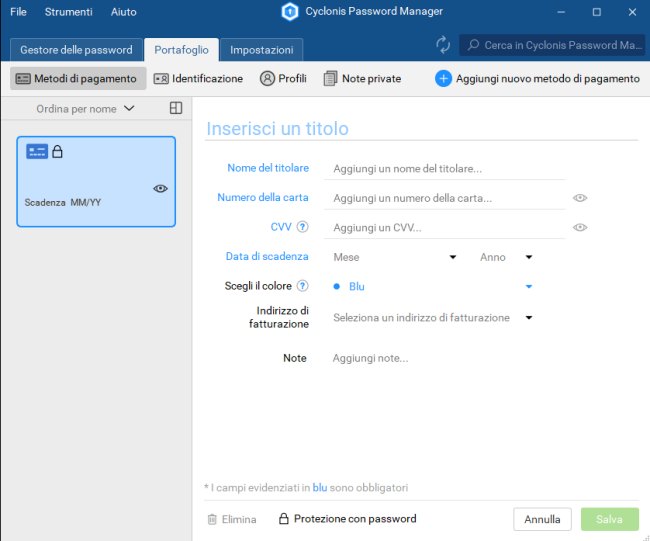
Task: Click the sync refresh arrows icon
Action: (x=443, y=45)
